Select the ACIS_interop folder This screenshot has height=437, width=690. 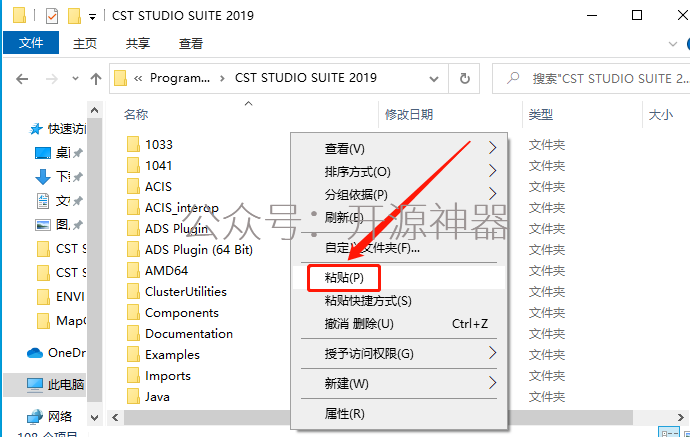(182, 208)
